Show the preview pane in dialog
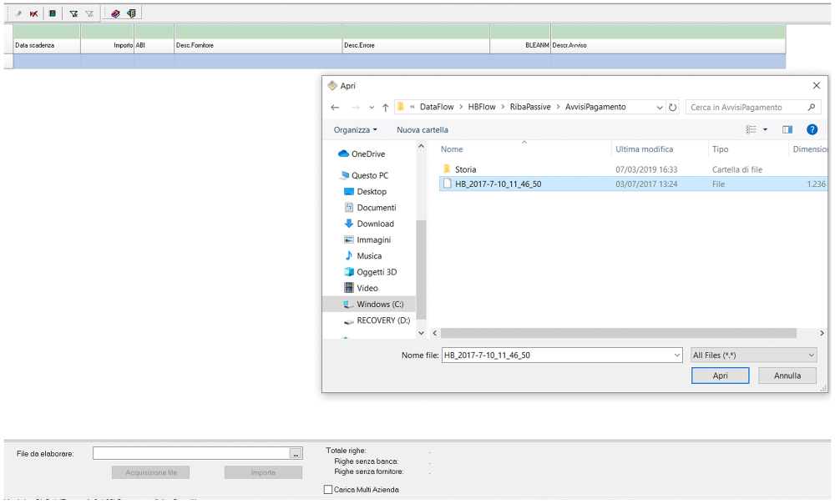The image size is (835, 504). point(787,130)
